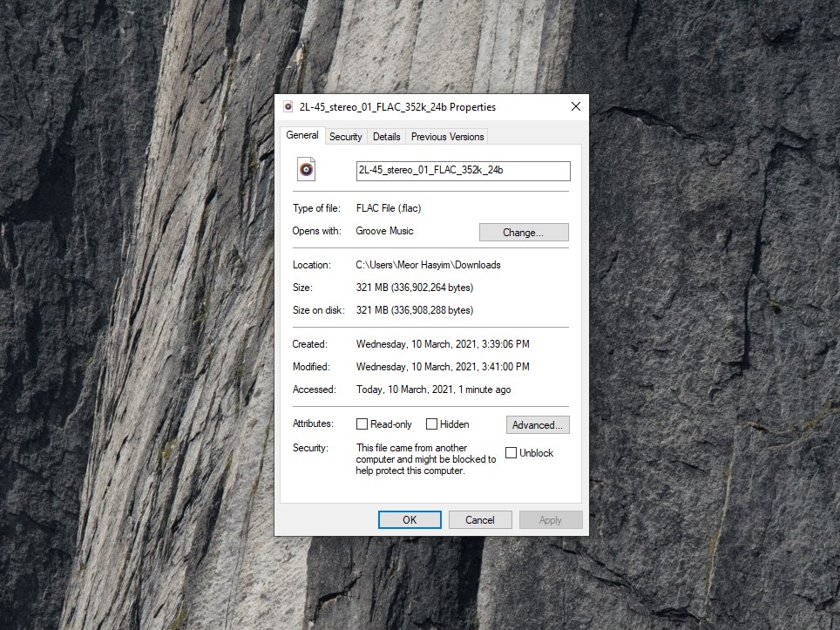Click the Attributes: label
The height and width of the screenshot is (630, 840).
pos(313,423)
